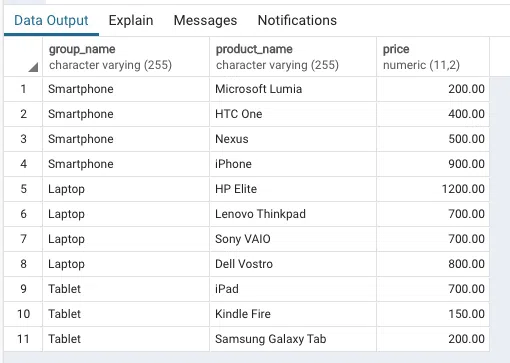Select row number 5
510x363 pixels.
[23, 189]
